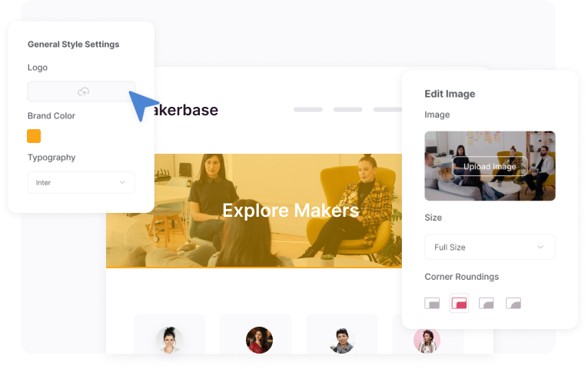Click the Typography label
The image size is (588, 369).
[51, 158]
